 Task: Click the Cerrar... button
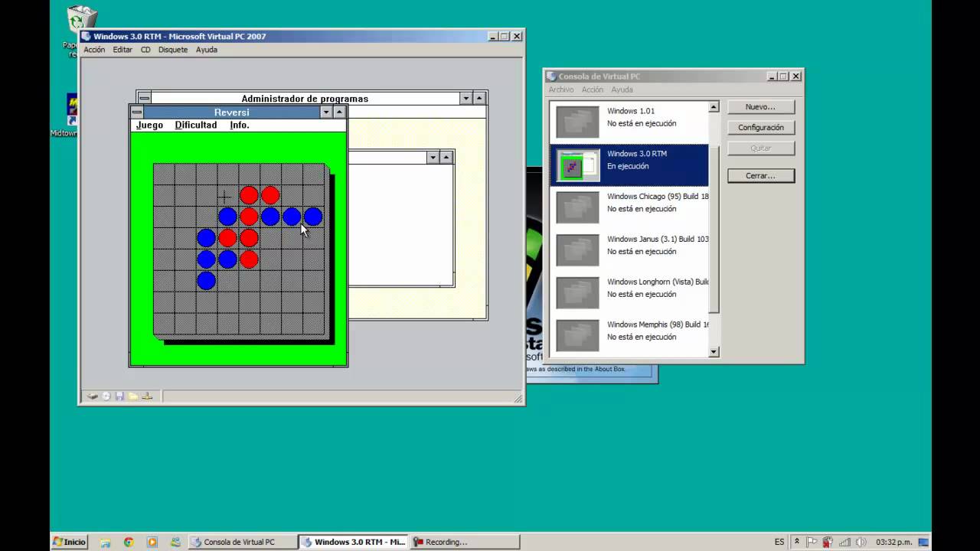(x=761, y=176)
